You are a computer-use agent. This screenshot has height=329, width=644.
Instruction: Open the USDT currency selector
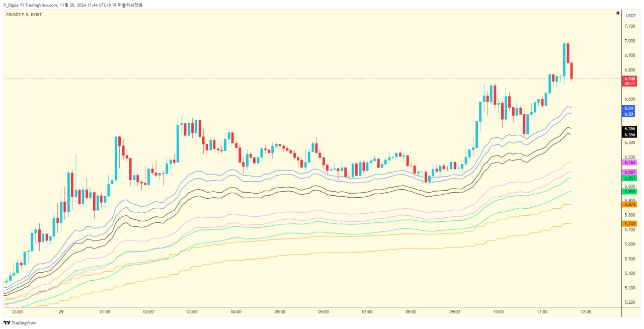(x=630, y=16)
